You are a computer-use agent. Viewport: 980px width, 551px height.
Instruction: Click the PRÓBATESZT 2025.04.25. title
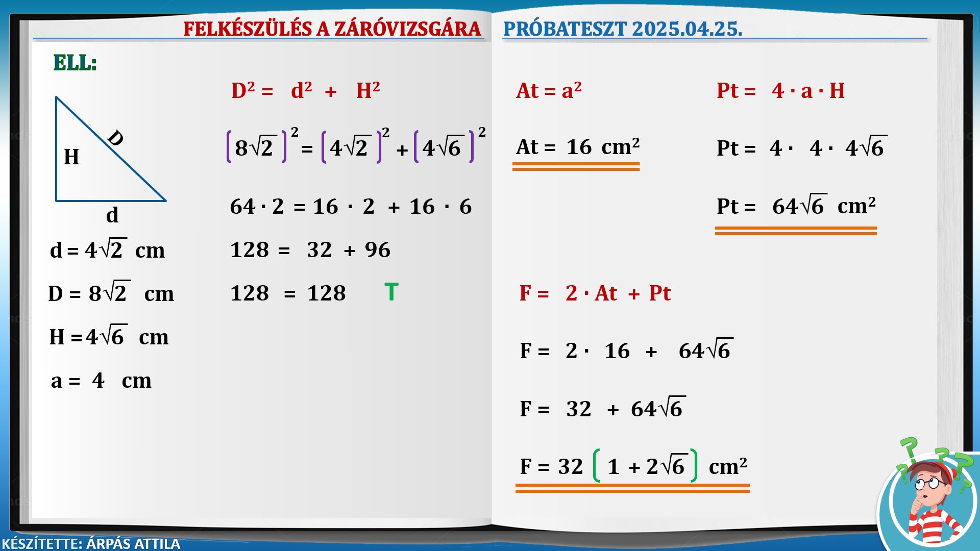(622, 29)
